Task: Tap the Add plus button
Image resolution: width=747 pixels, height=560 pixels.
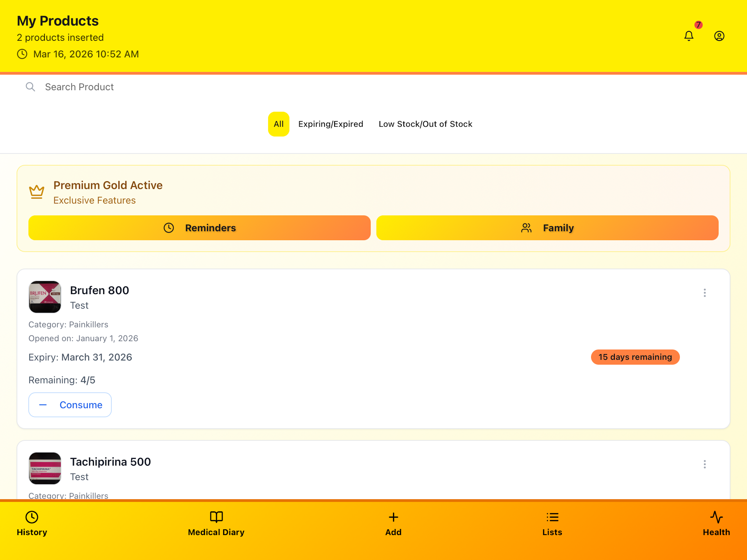Action: pos(393,524)
